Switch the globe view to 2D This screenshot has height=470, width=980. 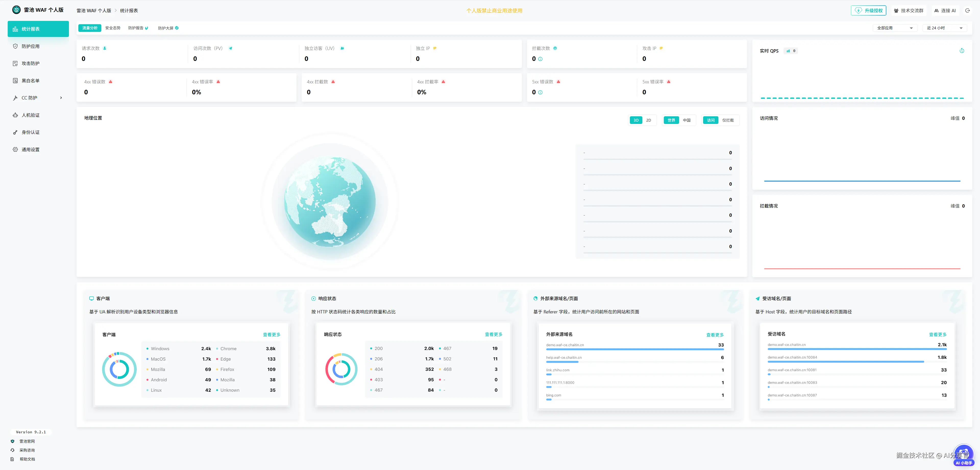click(648, 120)
